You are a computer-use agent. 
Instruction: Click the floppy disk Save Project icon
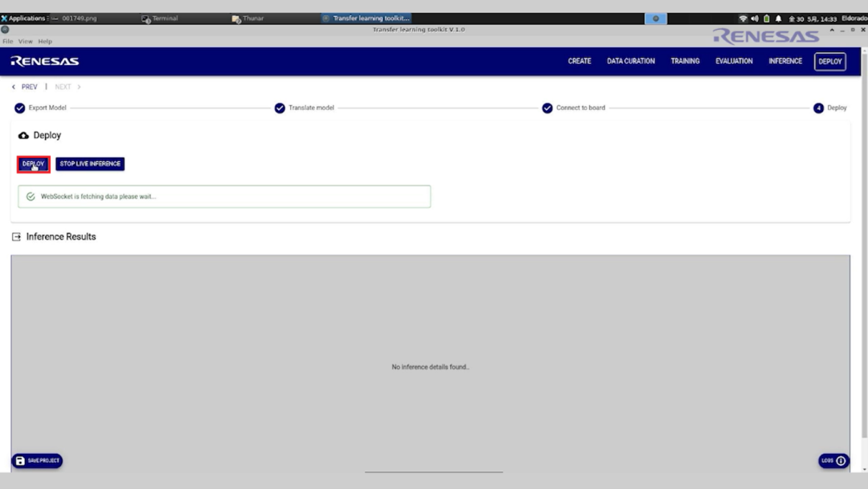pyautogui.click(x=20, y=461)
